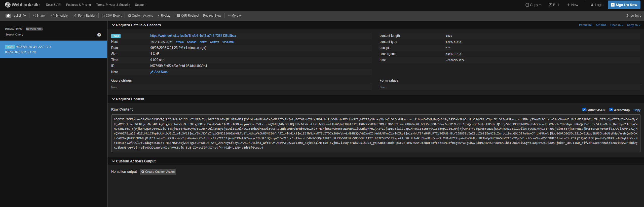
Task: Add a note with pencil link
Action: point(159,72)
